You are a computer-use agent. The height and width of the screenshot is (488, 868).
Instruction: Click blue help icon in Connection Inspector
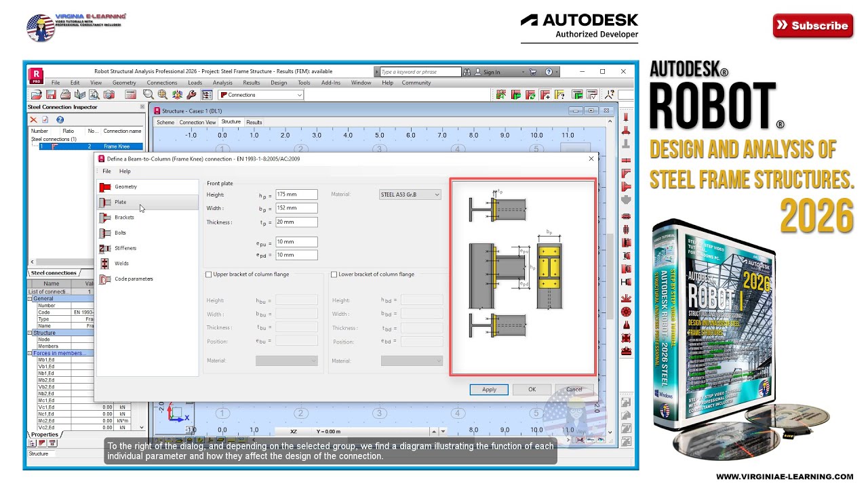[60, 119]
